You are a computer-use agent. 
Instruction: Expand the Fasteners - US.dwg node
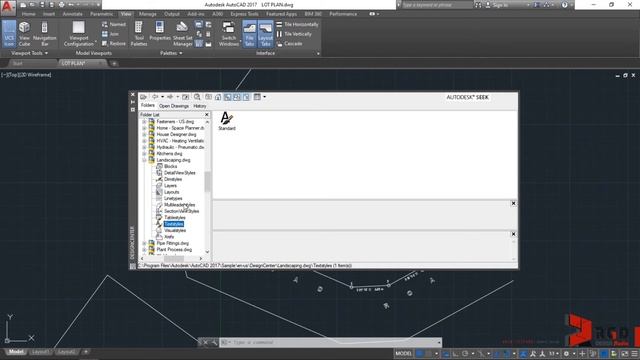click(x=144, y=122)
